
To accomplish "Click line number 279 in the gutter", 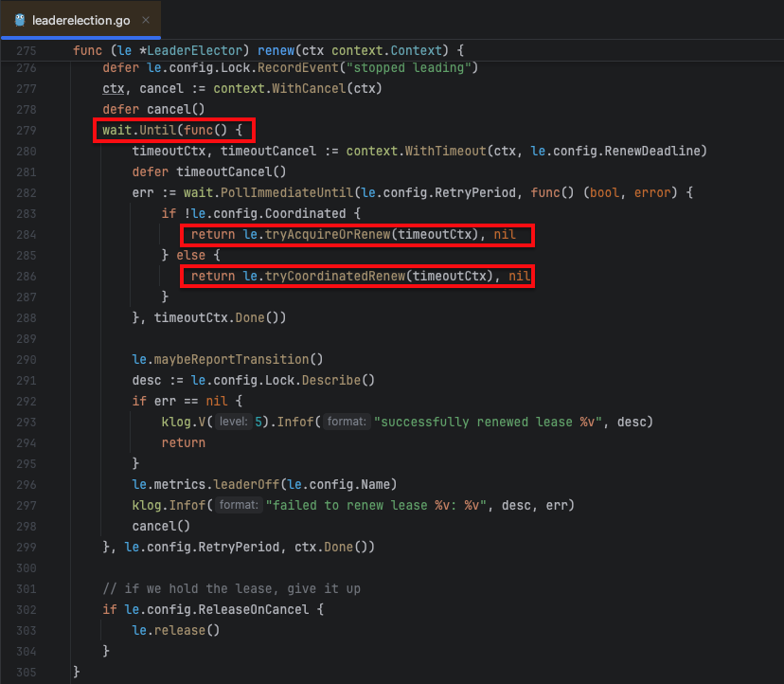I will (26, 131).
